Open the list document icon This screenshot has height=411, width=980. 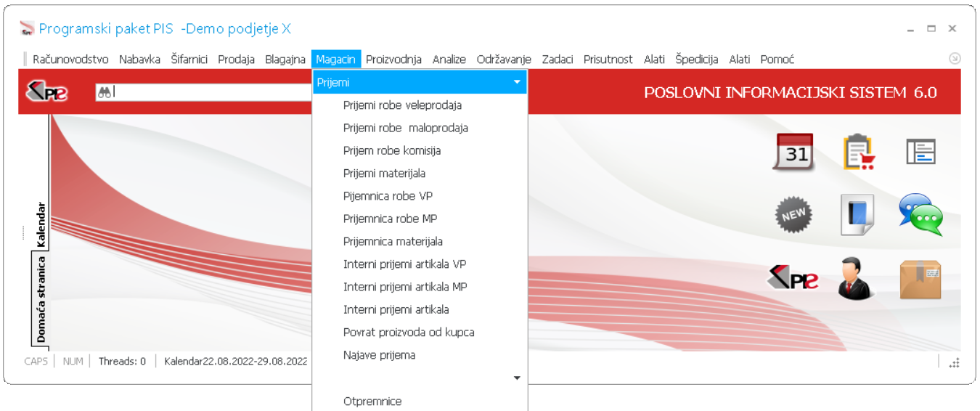(920, 152)
